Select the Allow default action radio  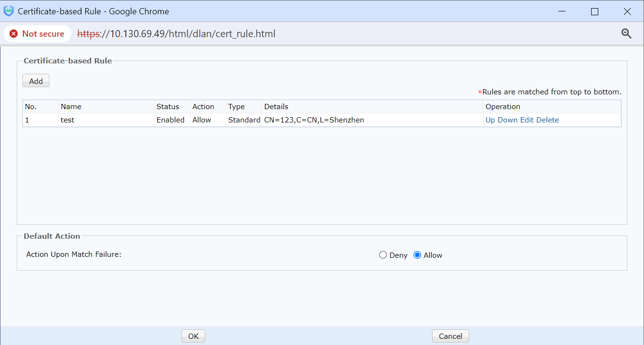point(417,255)
